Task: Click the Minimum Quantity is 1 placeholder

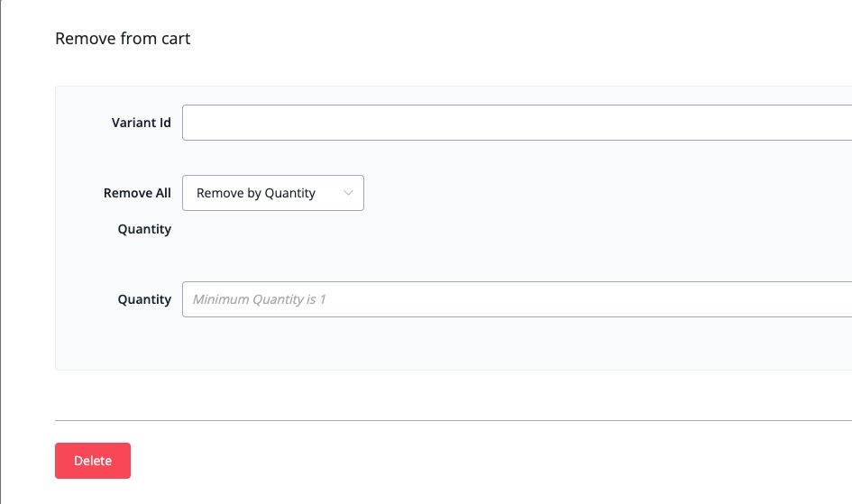Action: [x=260, y=299]
